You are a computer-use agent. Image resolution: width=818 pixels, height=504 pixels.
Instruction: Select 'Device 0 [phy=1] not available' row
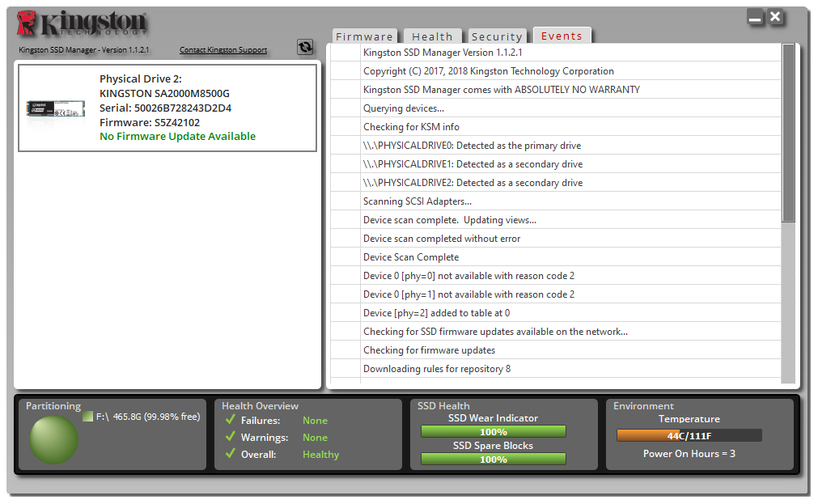(556, 294)
